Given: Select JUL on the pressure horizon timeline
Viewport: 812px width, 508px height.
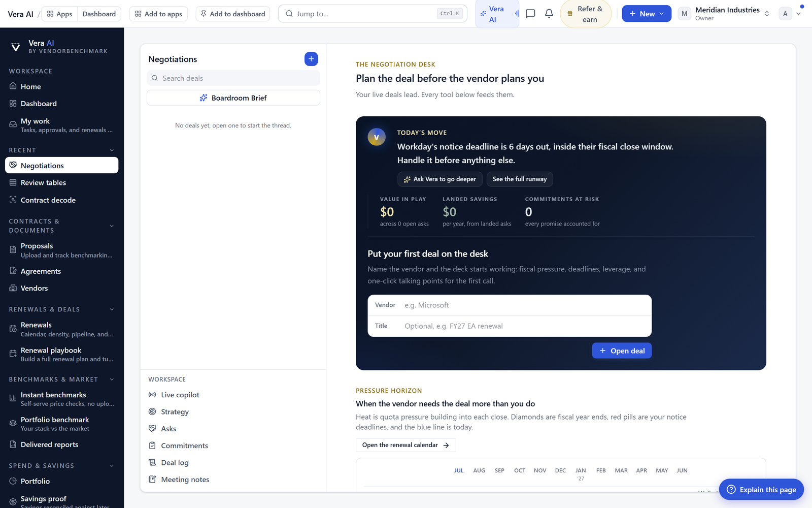Looking at the screenshot, I should (x=459, y=470).
